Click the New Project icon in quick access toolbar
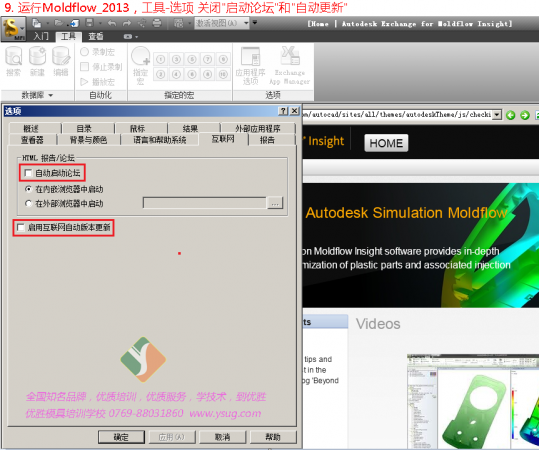The width and height of the screenshot is (539, 450). tap(36, 23)
